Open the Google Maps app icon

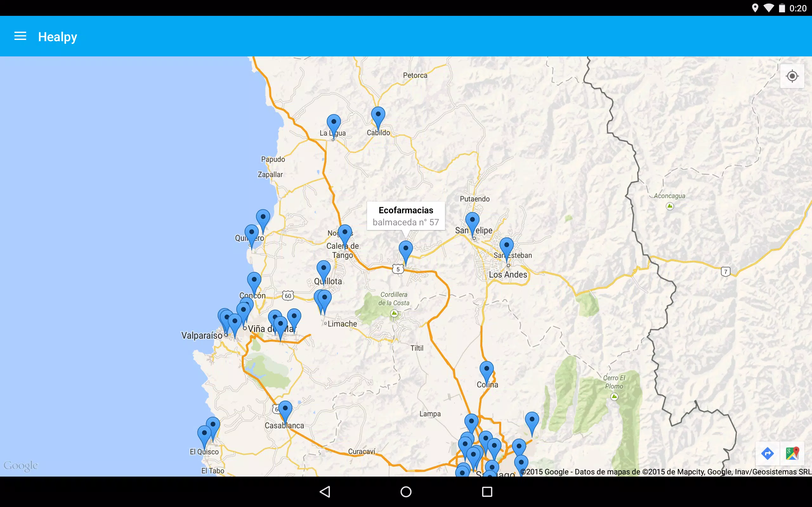(792, 453)
